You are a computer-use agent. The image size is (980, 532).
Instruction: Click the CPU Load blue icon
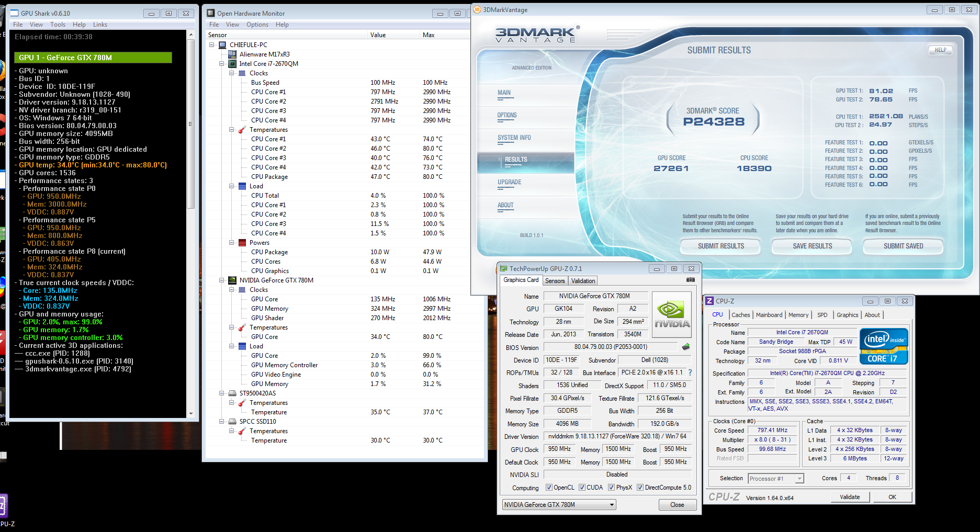point(242,186)
